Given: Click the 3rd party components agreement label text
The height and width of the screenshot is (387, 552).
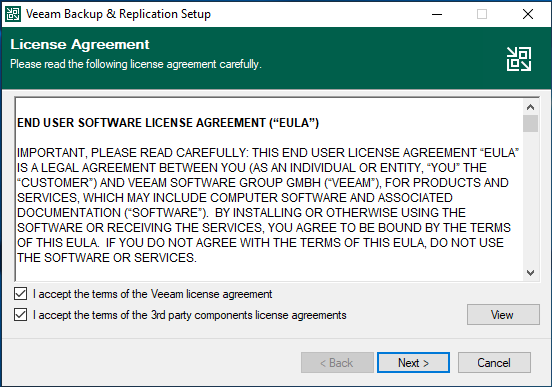Looking at the screenshot, I should coord(190,315).
